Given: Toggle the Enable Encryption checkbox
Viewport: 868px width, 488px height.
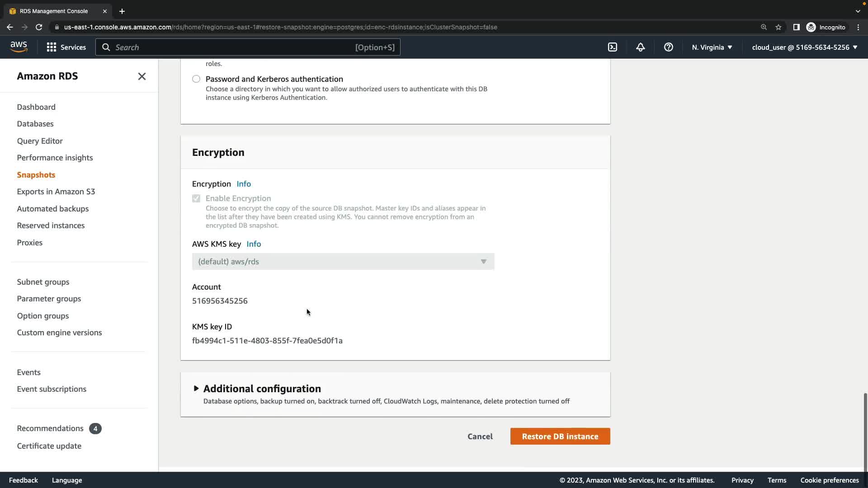Looking at the screenshot, I should point(196,198).
